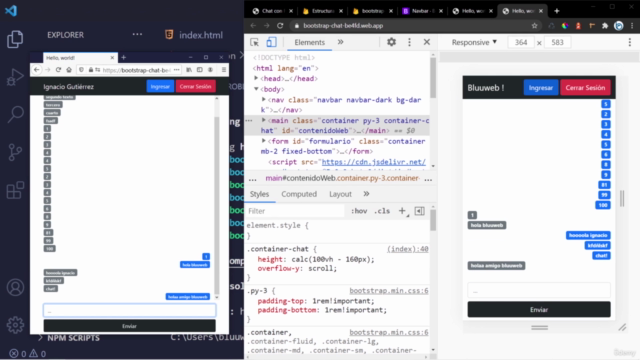Click the viewport width field 364
This screenshot has width=640, height=360.
(520, 42)
